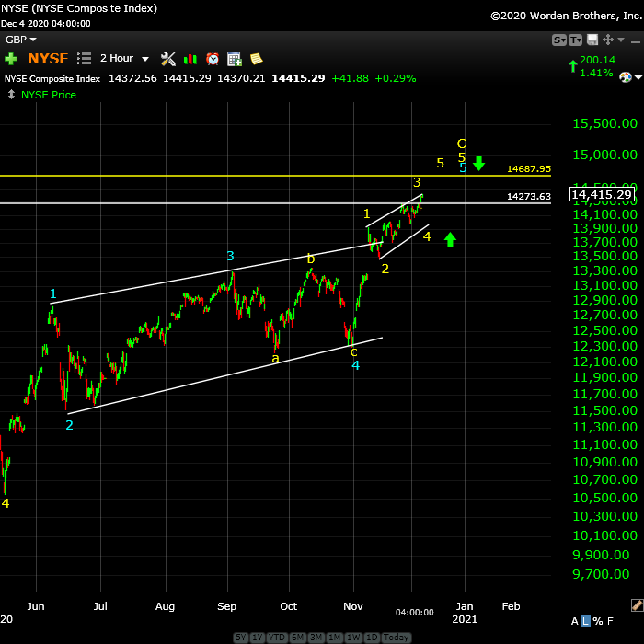Select the F scale option
Screen dimensions: 644x644
click(x=610, y=621)
